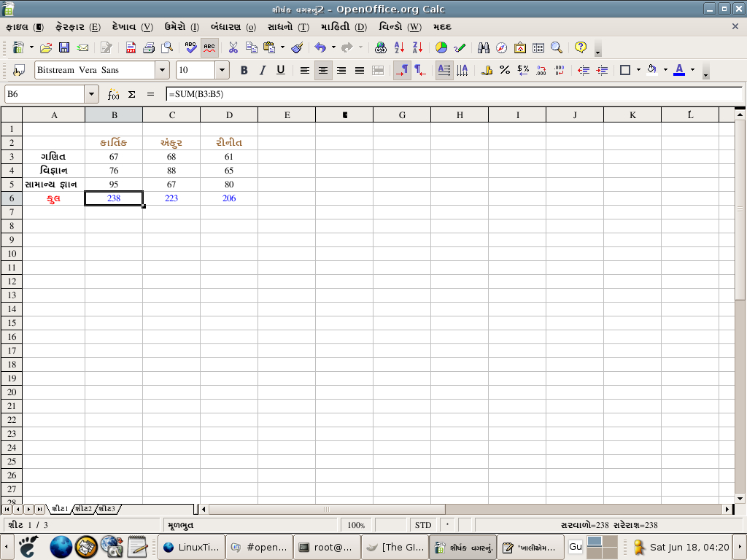
Task: Toggle center horizontal alignment
Action: click(x=323, y=70)
